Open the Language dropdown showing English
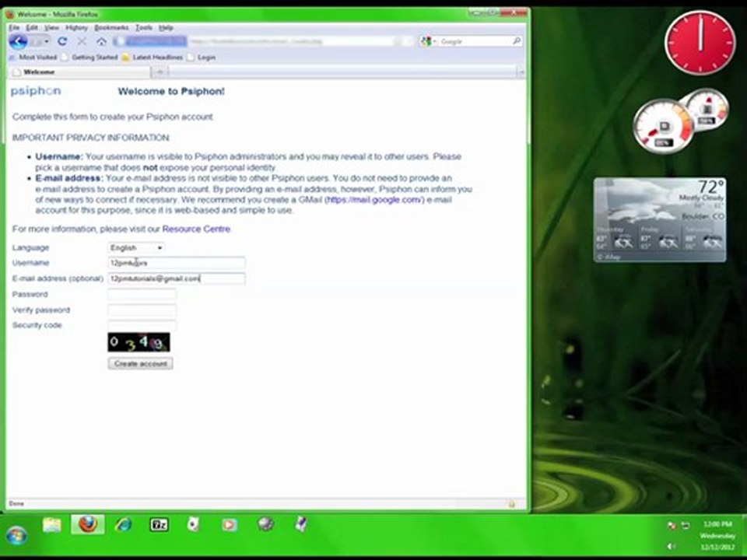 point(136,247)
